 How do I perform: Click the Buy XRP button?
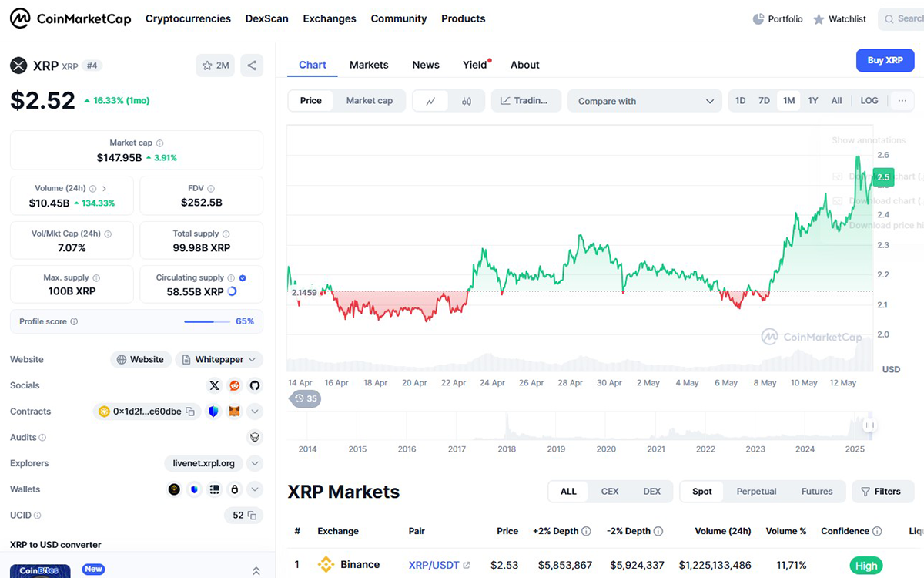[x=885, y=60]
